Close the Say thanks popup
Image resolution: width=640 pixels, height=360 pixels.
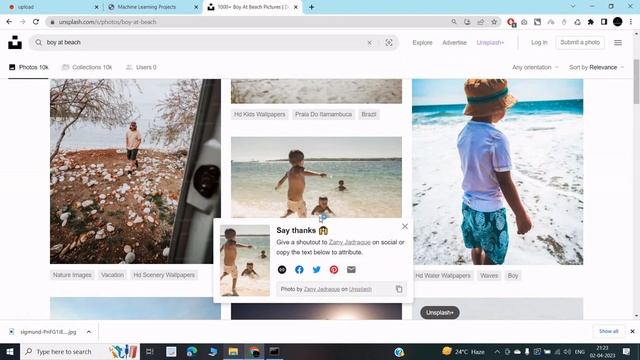(404, 226)
